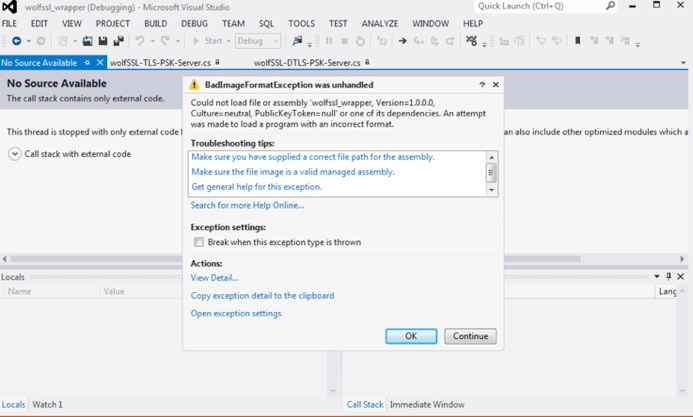Viewport: 693px width, 417px height.
Task: Open the bookmark toolbar overflow options arrow
Action: point(637,44)
